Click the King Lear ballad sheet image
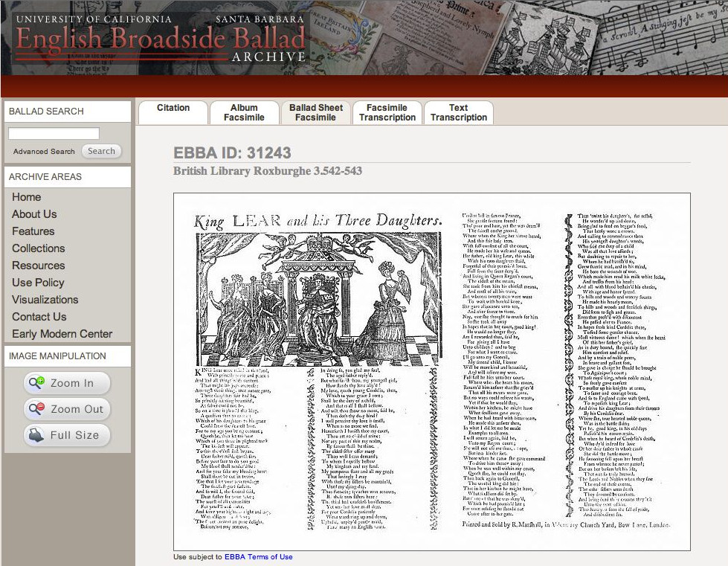Image resolution: width=728 pixels, height=566 pixels. [x=432, y=371]
